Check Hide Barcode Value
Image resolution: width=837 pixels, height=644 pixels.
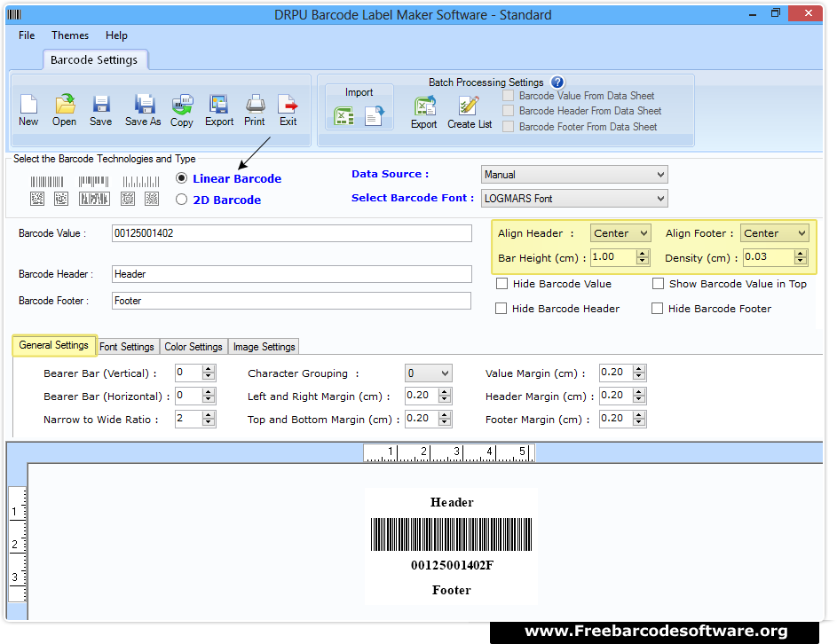tap(501, 284)
